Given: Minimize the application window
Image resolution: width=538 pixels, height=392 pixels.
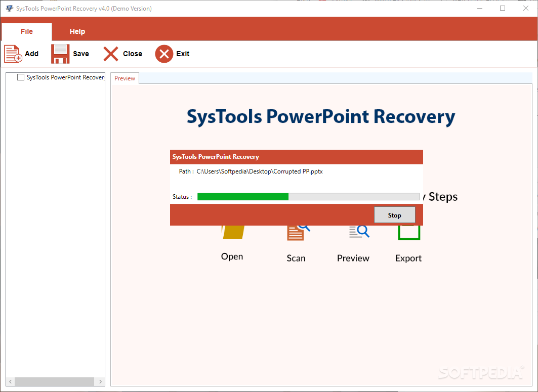Looking at the screenshot, I should (x=480, y=8).
